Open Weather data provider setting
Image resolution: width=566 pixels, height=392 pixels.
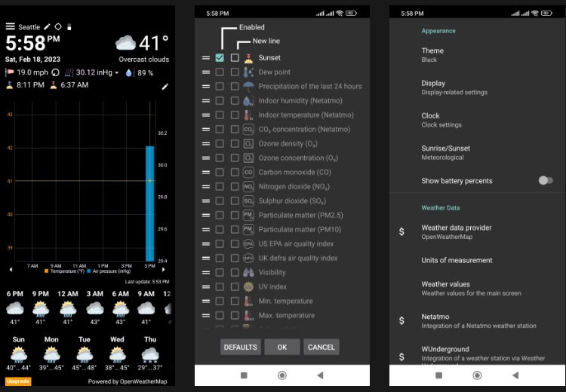(456, 231)
